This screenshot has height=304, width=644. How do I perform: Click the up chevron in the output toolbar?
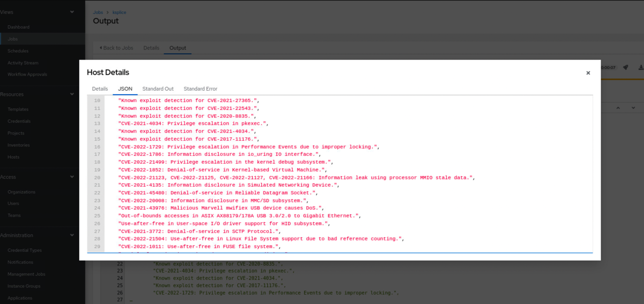pos(618,108)
